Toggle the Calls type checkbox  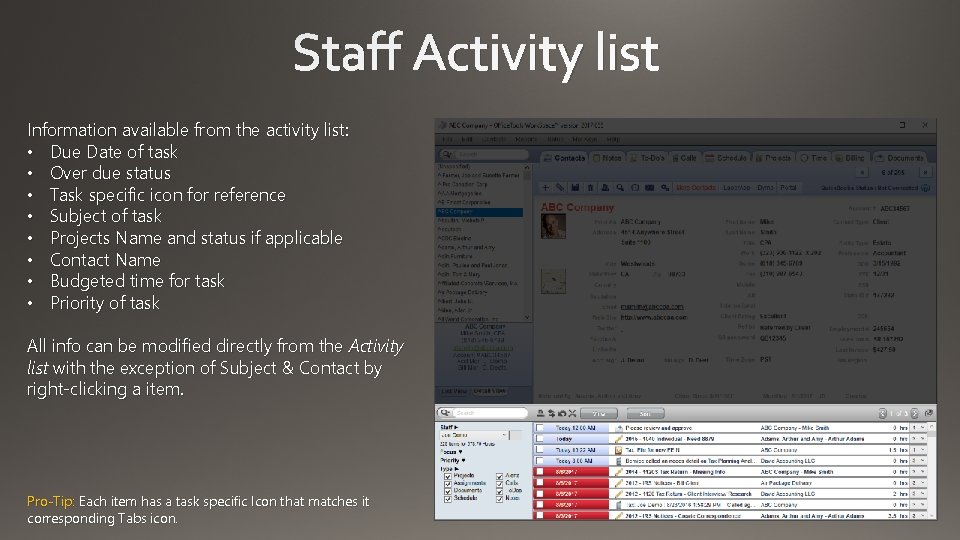pyautogui.click(x=499, y=484)
